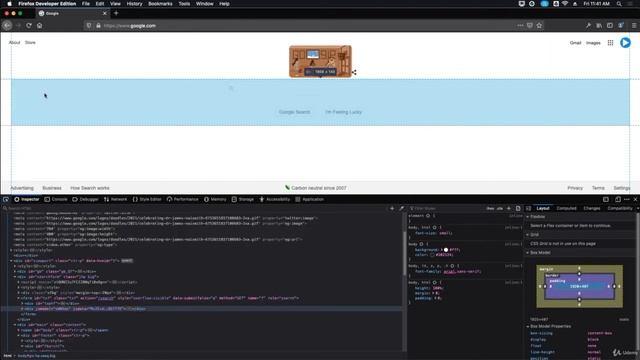Open the About link
The height and width of the screenshot is (360, 640).
[x=14, y=42]
